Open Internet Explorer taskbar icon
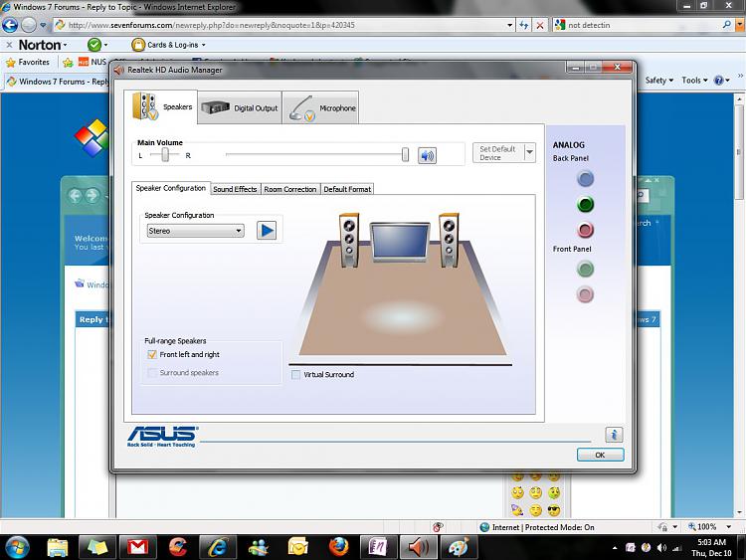The width and height of the screenshot is (746, 560). (x=218, y=548)
